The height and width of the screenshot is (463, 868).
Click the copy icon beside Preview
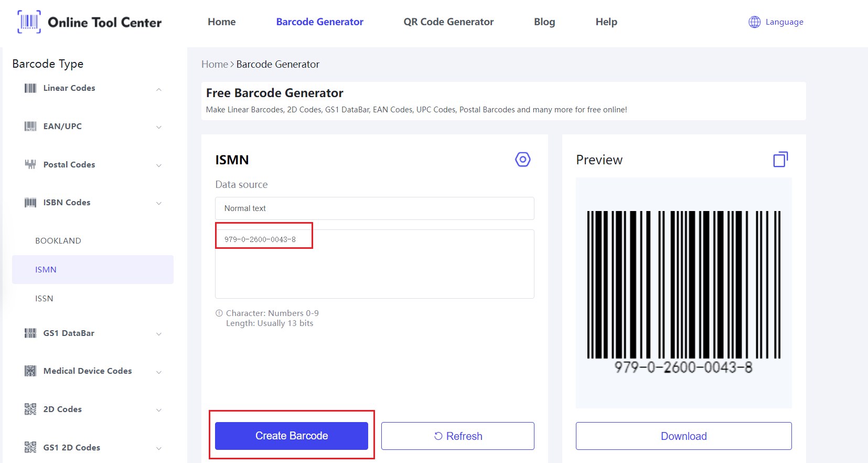point(780,159)
